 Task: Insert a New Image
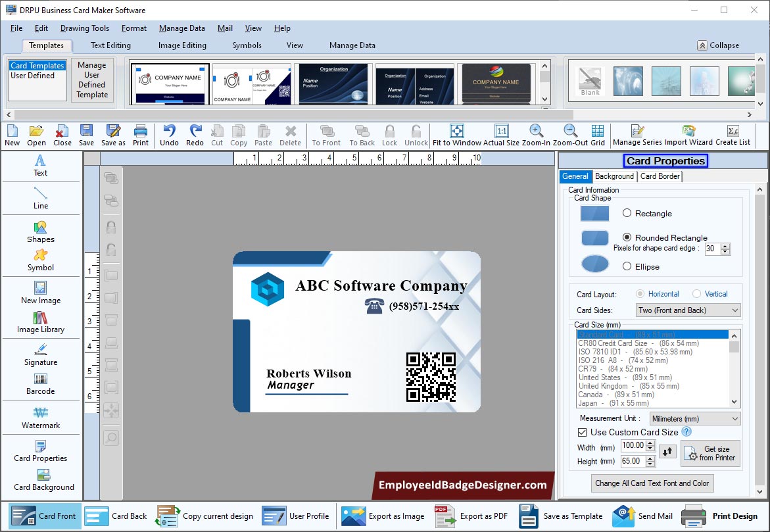tap(40, 293)
